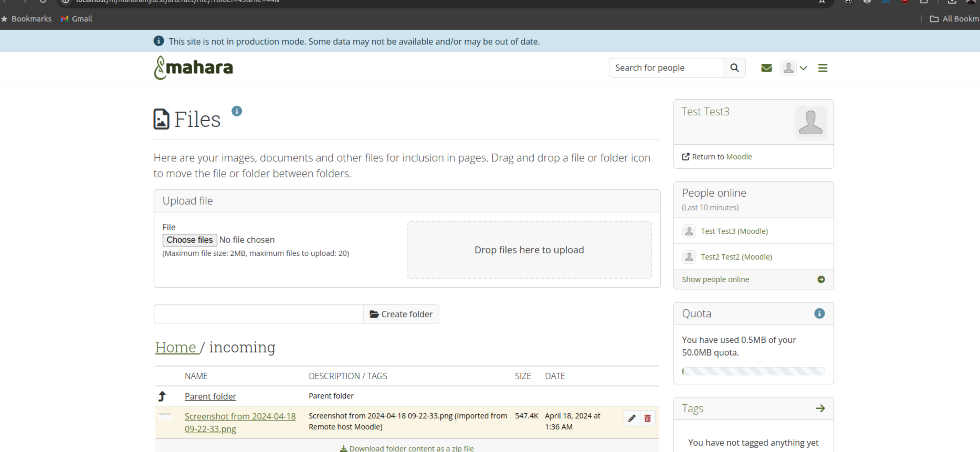Open Test2 Test2 (Moodle) online user

(736, 257)
